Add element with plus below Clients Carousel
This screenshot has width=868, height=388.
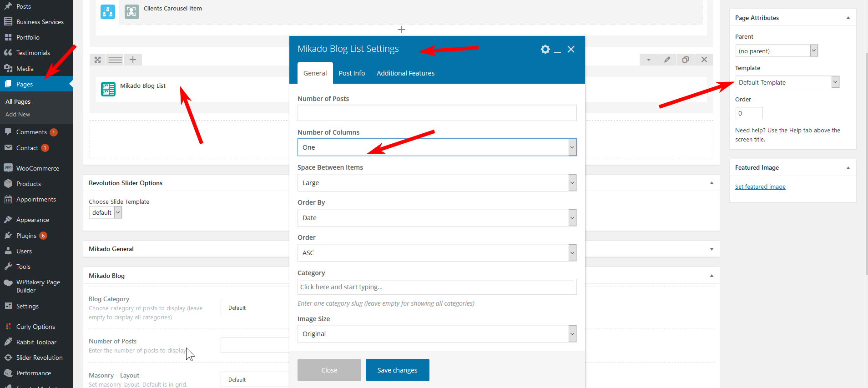(401, 30)
